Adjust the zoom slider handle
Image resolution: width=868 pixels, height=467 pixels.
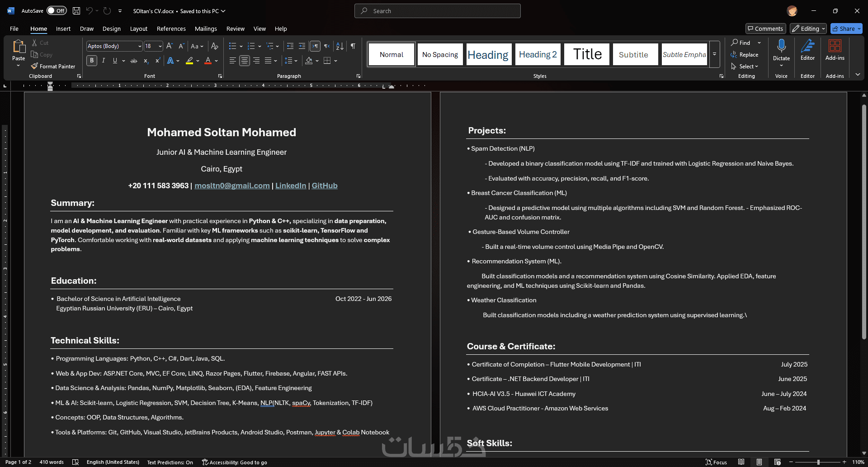pos(818,462)
